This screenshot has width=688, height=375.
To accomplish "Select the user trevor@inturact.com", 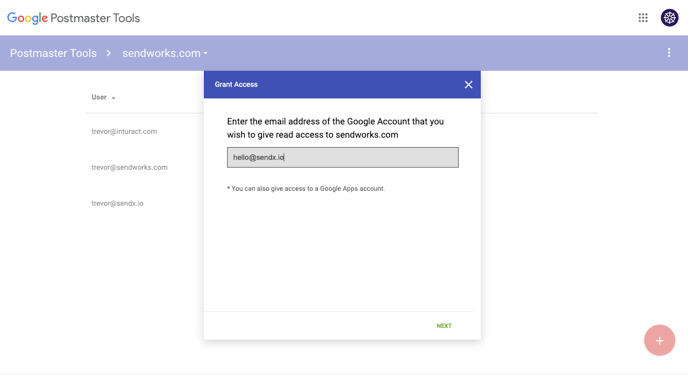I will [x=124, y=131].
